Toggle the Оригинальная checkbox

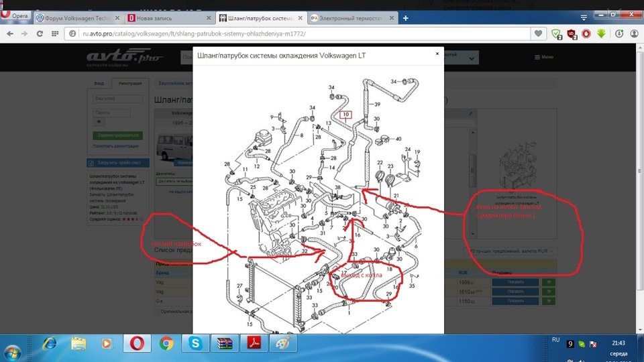[x=157, y=312]
